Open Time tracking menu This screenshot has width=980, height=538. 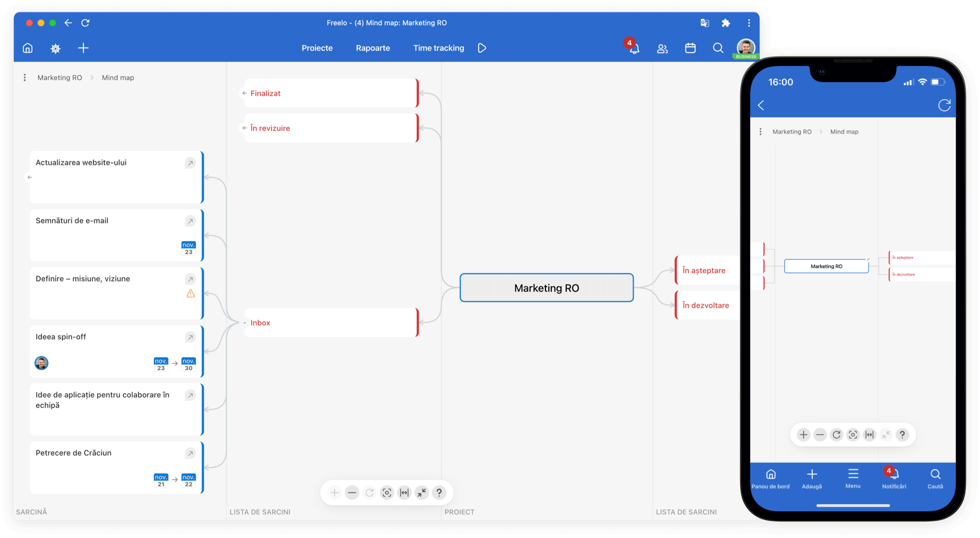tap(438, 48)
